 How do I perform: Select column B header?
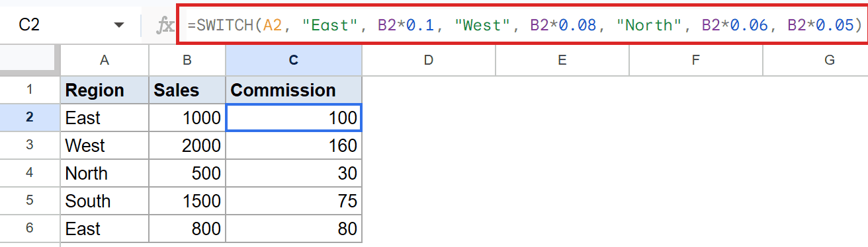(187, 60)
